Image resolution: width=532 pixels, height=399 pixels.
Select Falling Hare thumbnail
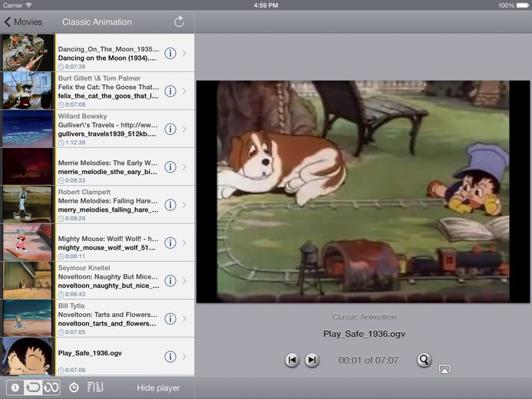[28, 204]
